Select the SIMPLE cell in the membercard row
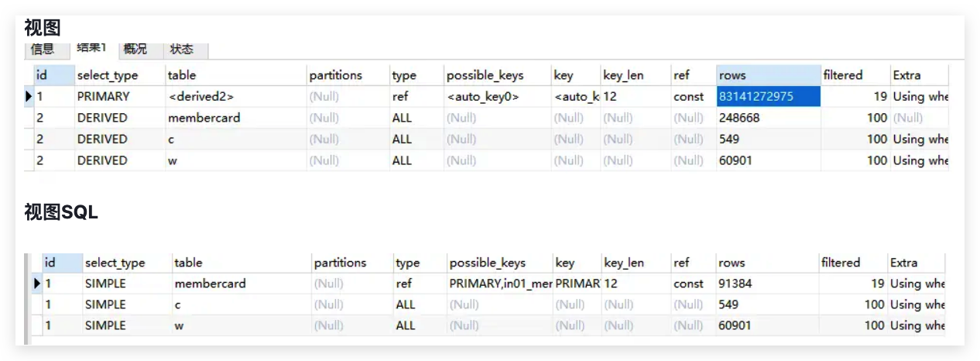The height and width of the screenshot is (361, 980). pyautogui.click(x=126, y=284)
